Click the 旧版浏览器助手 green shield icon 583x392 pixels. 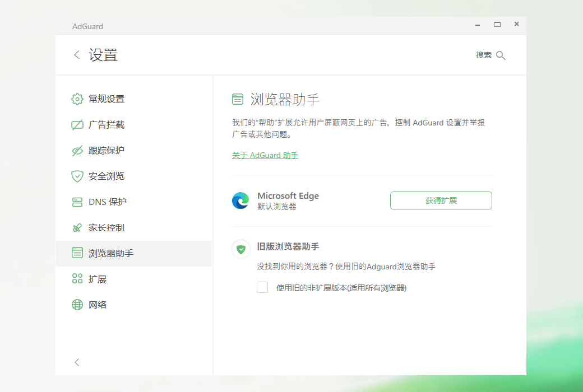pyautogui.click(x=240, y=249)
